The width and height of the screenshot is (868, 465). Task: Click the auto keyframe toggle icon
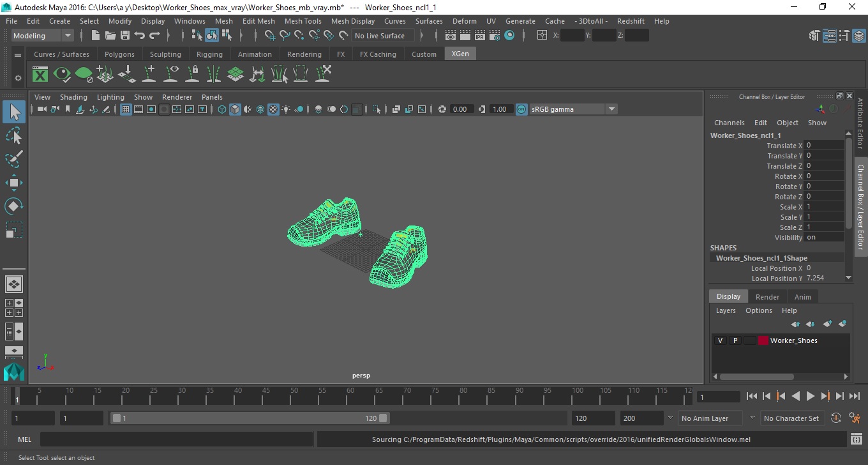[x=836, y=418]
